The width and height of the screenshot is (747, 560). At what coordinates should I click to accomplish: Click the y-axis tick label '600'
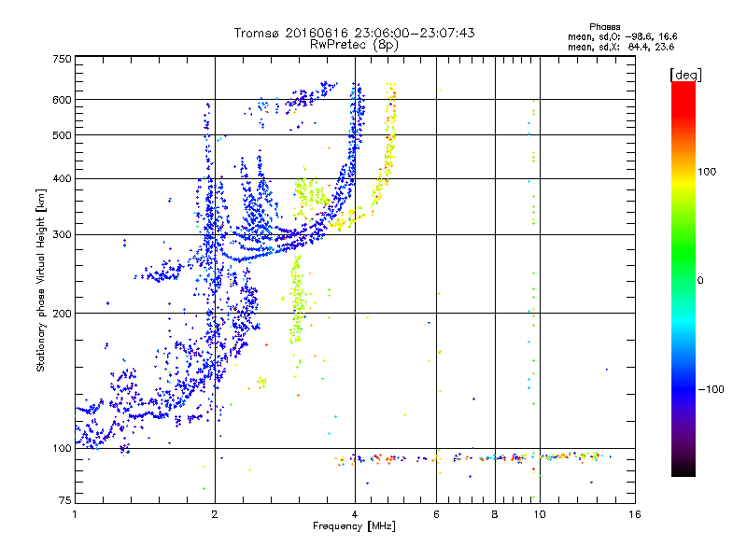[63, 100]
